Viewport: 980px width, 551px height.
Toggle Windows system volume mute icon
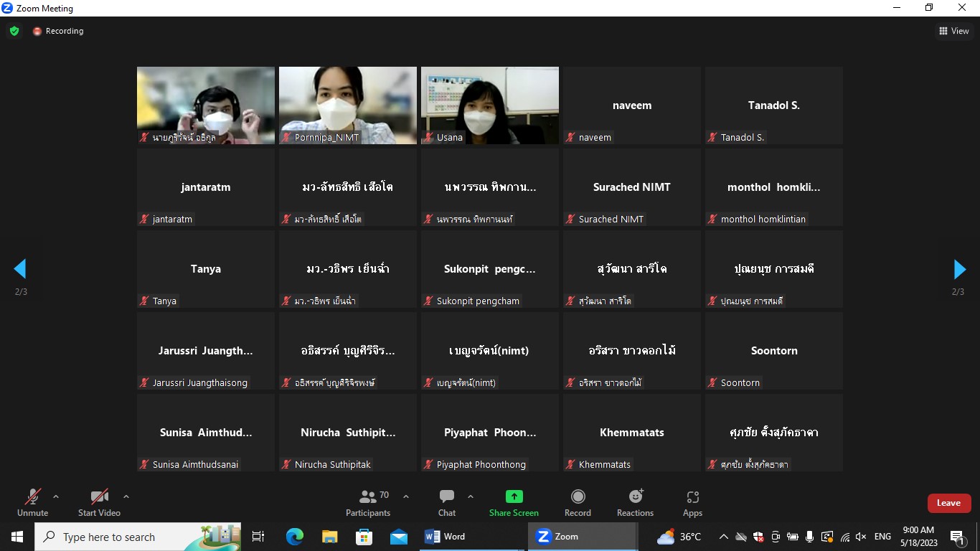pyautogui.click(x=861, y=537)
